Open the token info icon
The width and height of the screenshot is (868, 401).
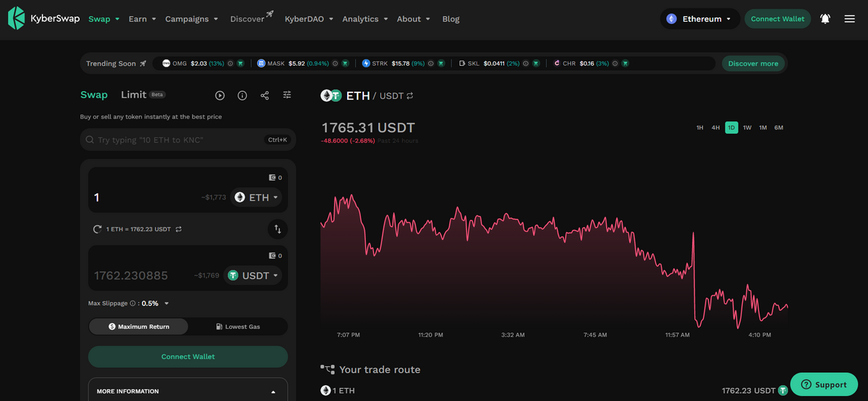(242, 95)
